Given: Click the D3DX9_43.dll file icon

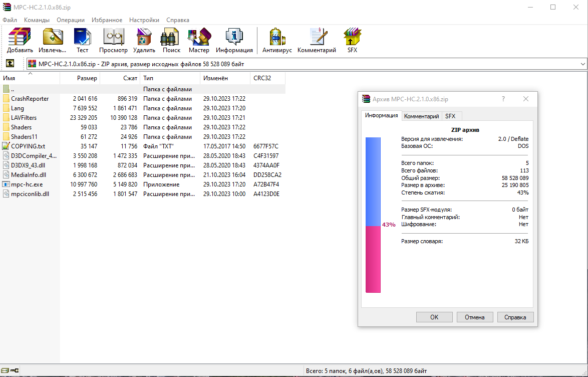Looking at the screenshot, I should click(x=6, y=165).
